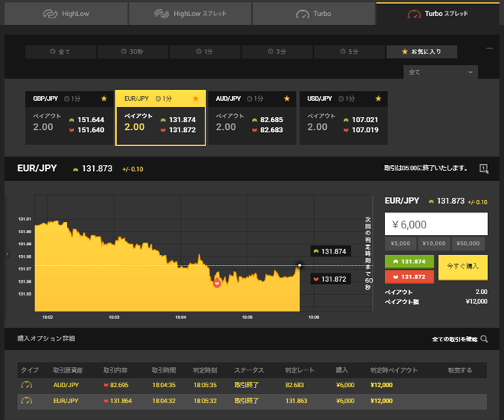The image size is (504, 420).
Task: Click 今すぐ購入 buy now button
Action: pos(463,267)
